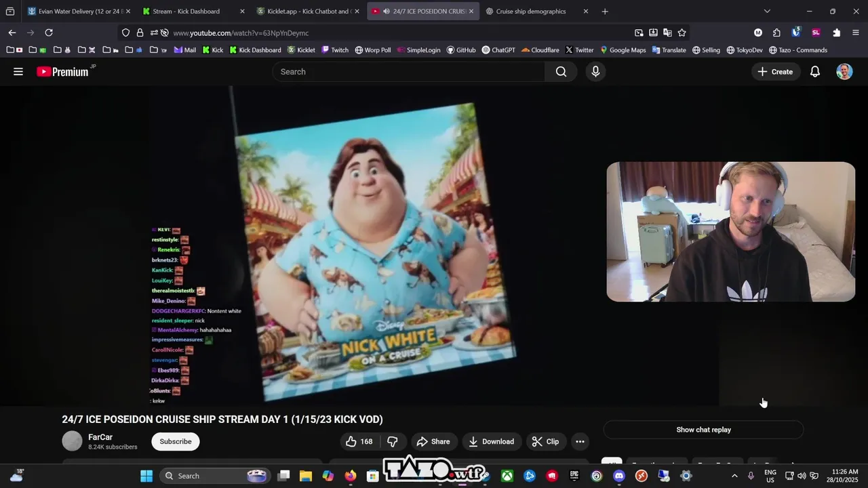Go back in browser history
This screenshot has height=488, width=868.
tap(12, 33)
